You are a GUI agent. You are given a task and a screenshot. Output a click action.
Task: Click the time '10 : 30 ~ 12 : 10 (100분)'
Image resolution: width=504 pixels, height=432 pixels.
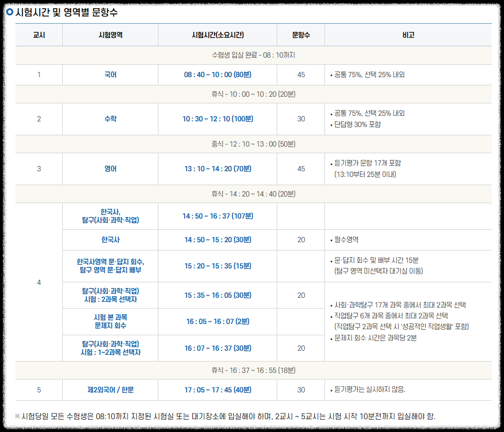pos(218,119)
